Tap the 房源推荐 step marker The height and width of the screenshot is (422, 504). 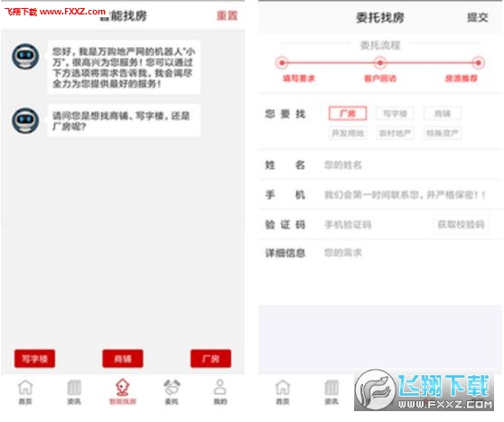pyautogui.click(x=479, y=62)
